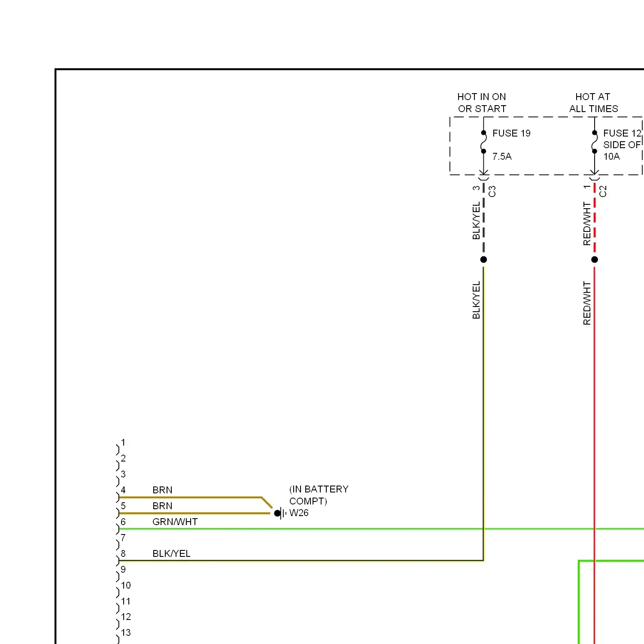Select the GRN/WHT label on pin 6

[175, 522]
